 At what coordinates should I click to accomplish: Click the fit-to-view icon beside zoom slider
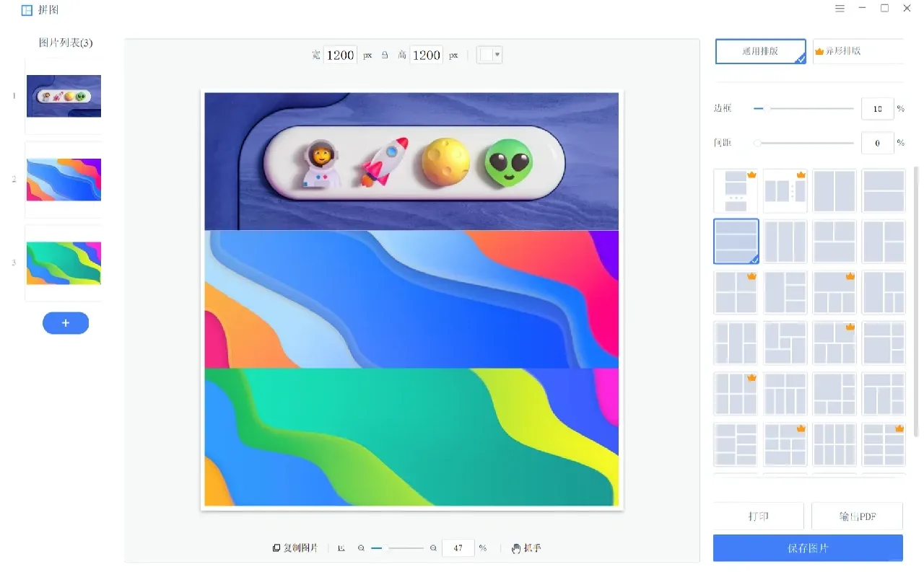tap(341, 547)
